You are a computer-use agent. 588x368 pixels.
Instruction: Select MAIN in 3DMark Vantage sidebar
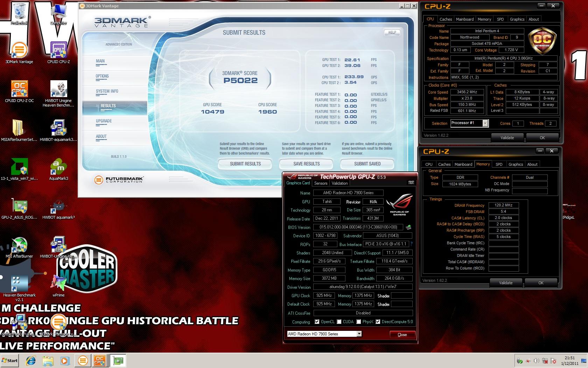pos(115,62)
